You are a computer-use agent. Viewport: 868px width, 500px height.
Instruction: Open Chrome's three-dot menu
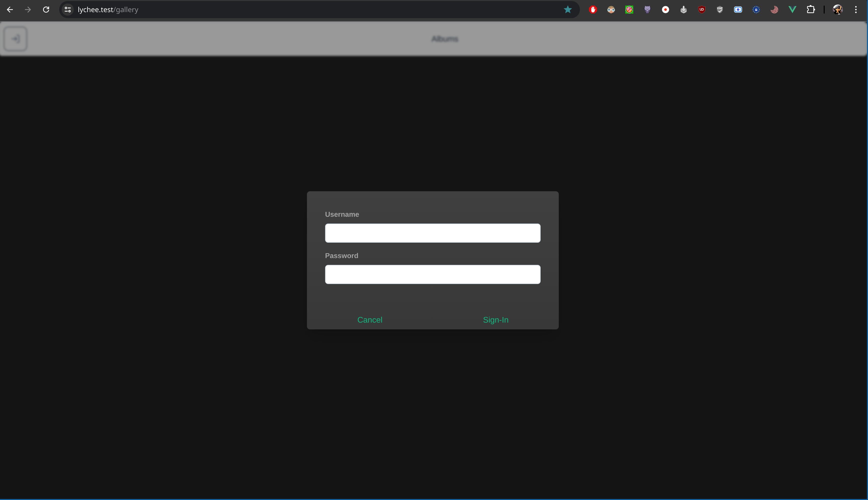click(856, 10)
